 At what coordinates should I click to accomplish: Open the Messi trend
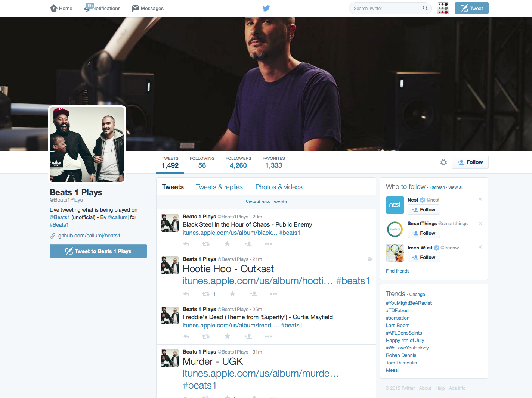(392, 370)
